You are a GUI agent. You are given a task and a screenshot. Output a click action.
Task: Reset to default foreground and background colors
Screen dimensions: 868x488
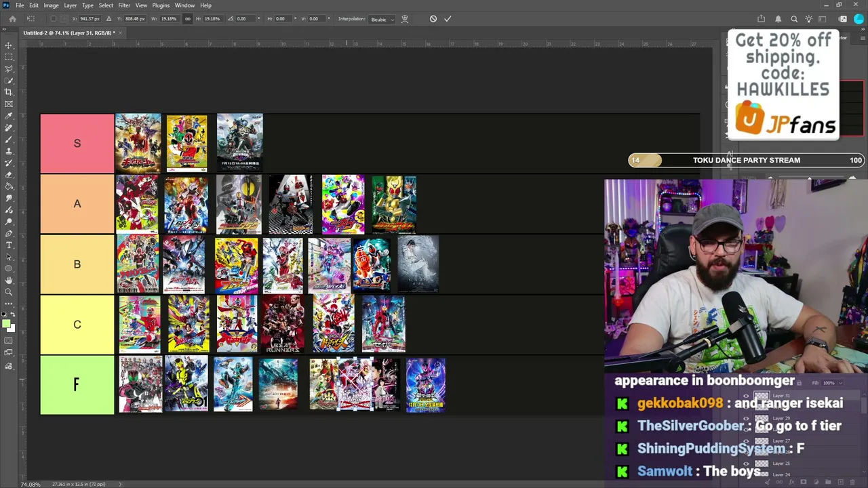(x=5, y=316)
